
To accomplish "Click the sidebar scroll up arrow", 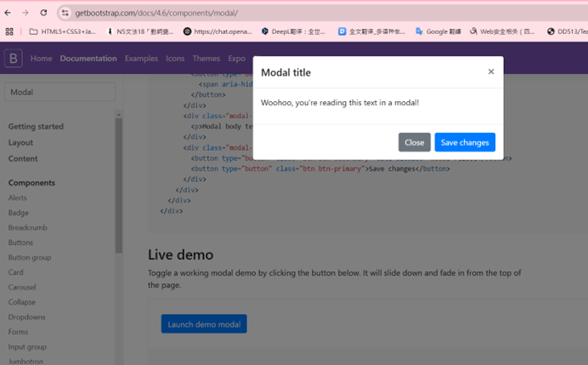I will (x=119, y=114).
